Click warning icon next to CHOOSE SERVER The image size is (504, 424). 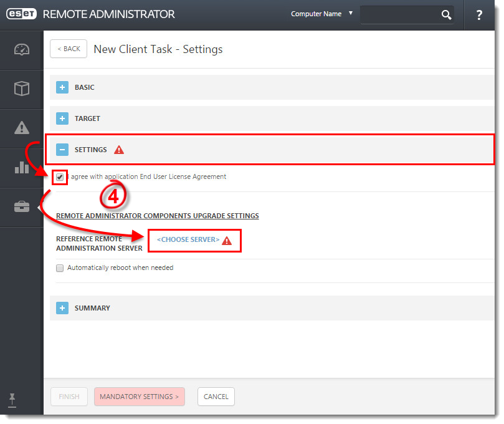click(227, 240)
